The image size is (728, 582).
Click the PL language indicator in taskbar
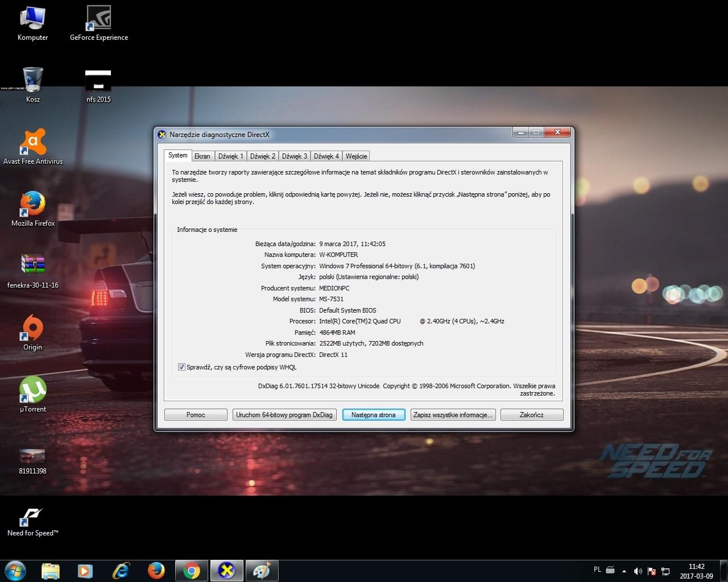click(x=597, y=569)
